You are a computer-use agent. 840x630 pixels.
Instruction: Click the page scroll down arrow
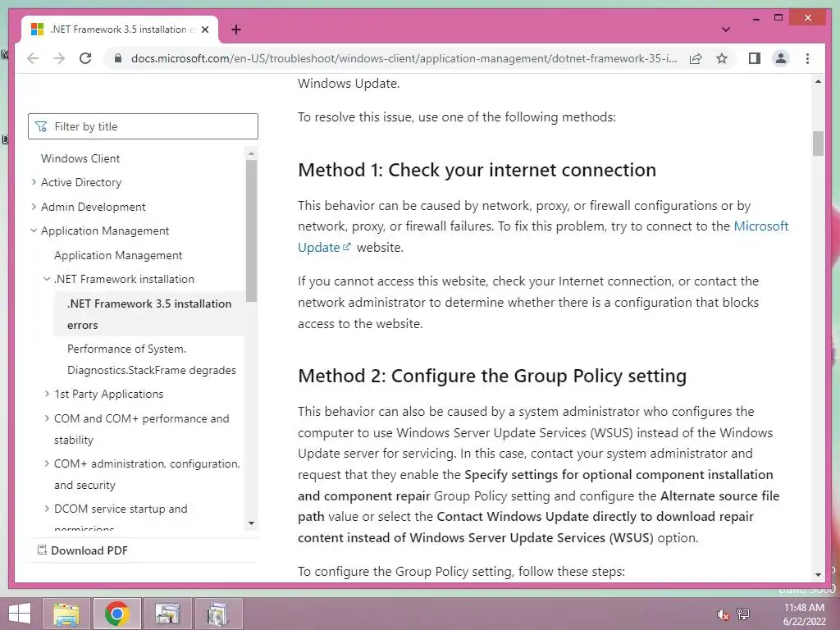[x=818, y=575]
